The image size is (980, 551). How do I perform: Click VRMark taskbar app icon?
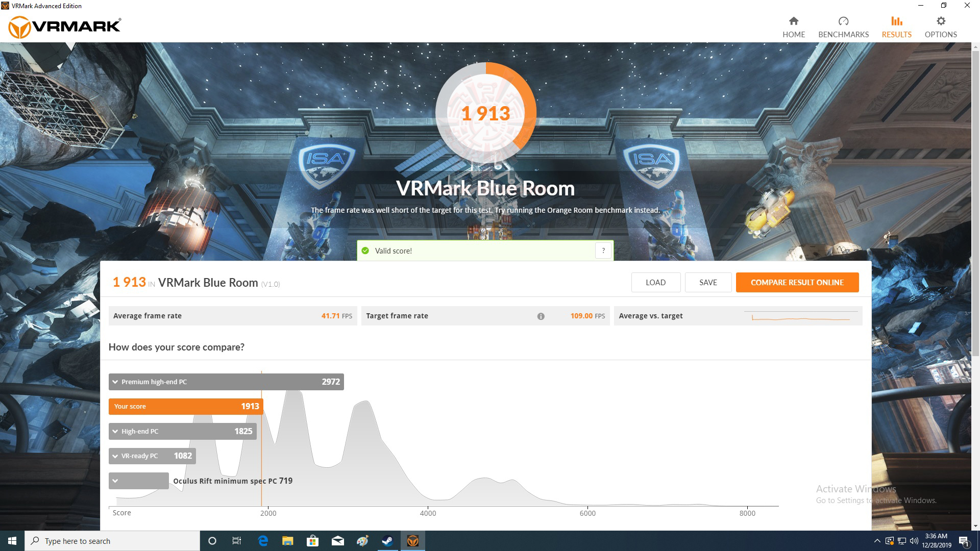point(412,541)
